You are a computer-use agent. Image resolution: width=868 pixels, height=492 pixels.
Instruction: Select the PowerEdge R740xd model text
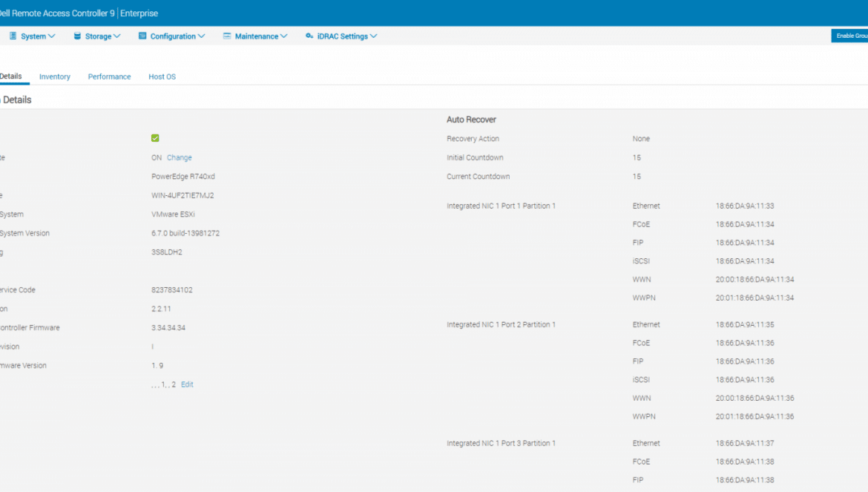click(x=183, y=177)
